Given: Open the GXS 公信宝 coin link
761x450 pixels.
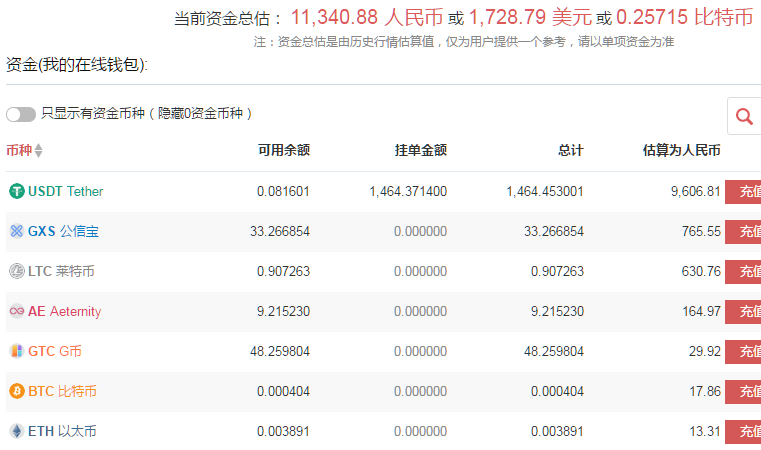Looking at the screenshot, I should tap(63, 231).
